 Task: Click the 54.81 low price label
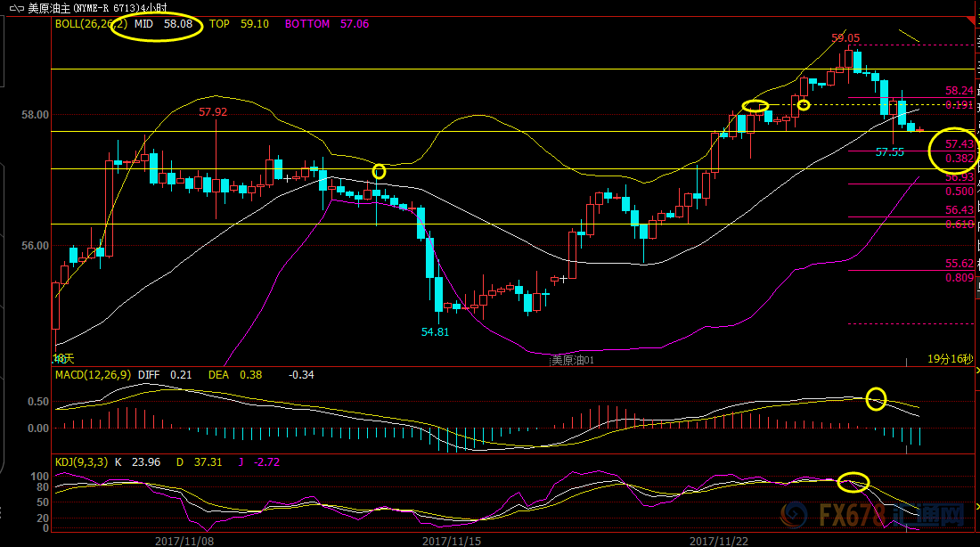point(435,331)
